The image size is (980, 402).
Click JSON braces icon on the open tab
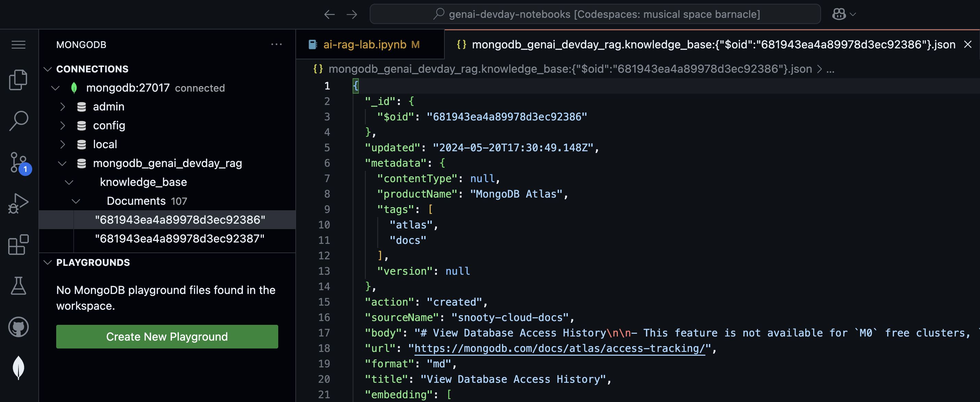point(462,45)
